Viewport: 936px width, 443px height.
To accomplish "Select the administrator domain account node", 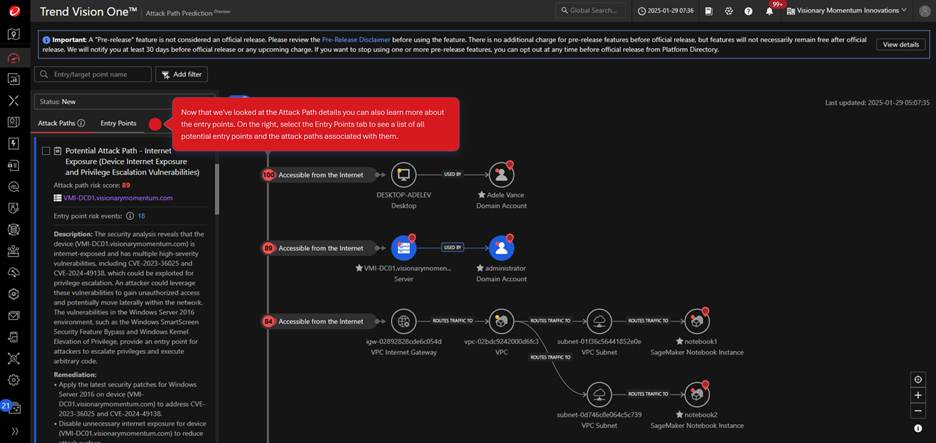I will [x=501, y=248].
